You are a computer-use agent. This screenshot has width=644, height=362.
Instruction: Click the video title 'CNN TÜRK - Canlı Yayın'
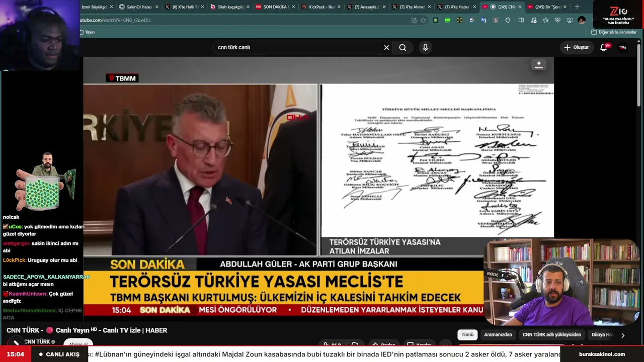point(87,330)
